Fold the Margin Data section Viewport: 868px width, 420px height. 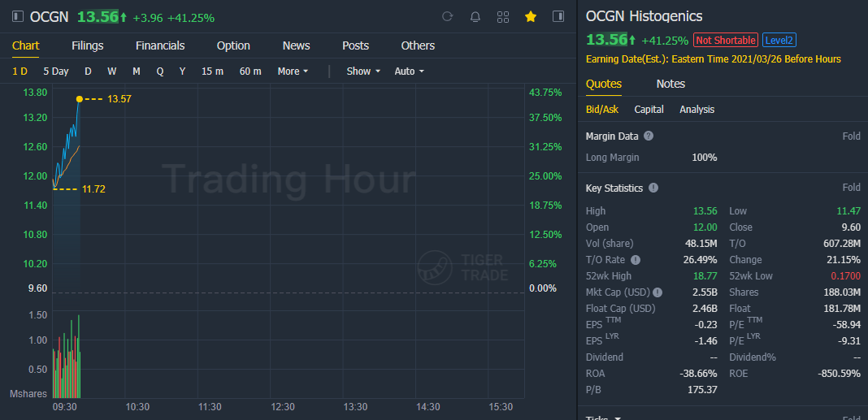[852, 136]
